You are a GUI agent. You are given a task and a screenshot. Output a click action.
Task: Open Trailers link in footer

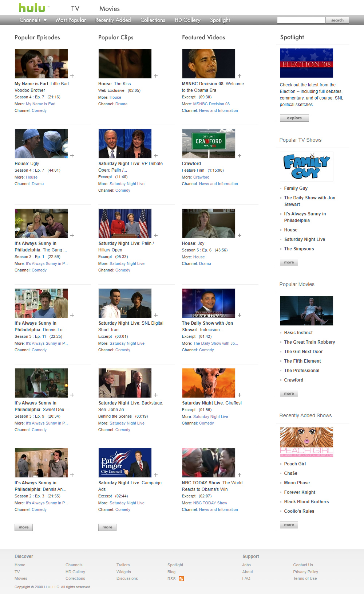click(123, 565)
